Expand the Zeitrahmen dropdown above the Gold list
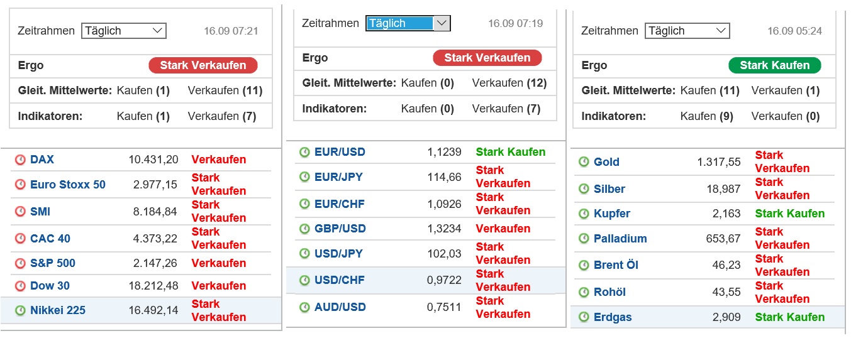 (687, 31)
